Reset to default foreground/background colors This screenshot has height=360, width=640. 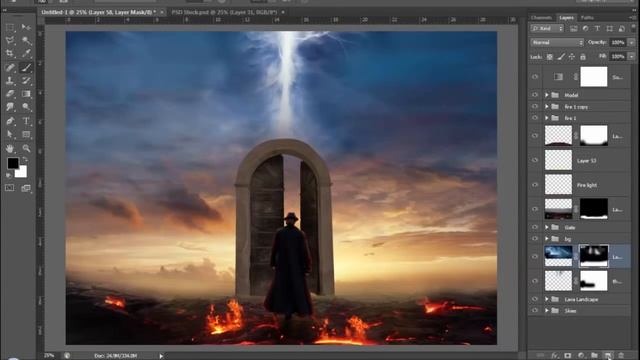[x=9, y=176]
